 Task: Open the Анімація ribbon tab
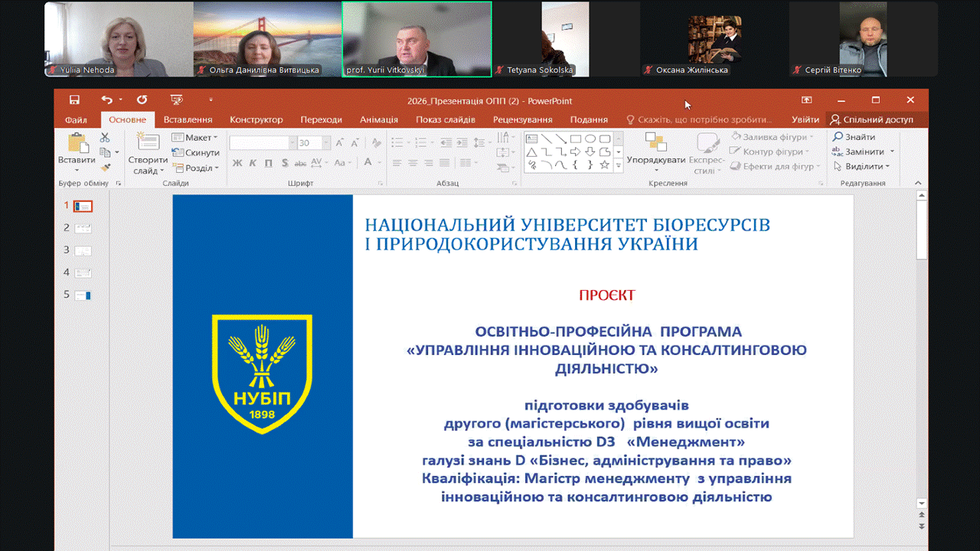[379, 120]
